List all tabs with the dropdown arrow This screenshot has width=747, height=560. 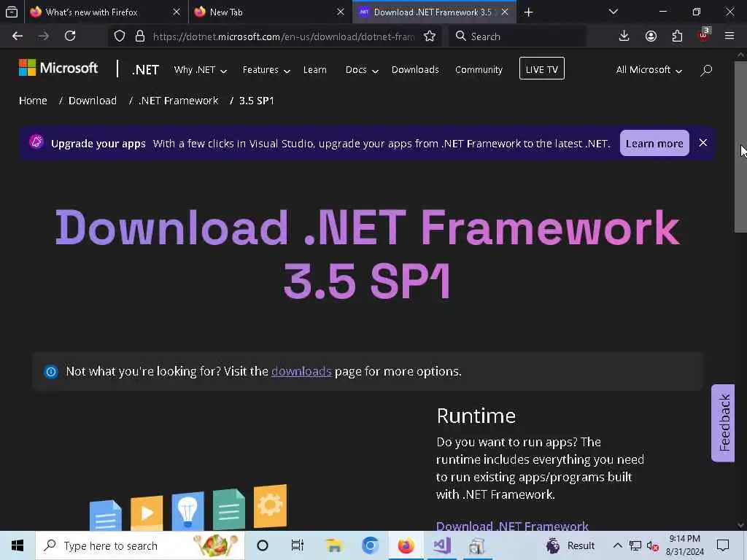[x=613, y=12]
